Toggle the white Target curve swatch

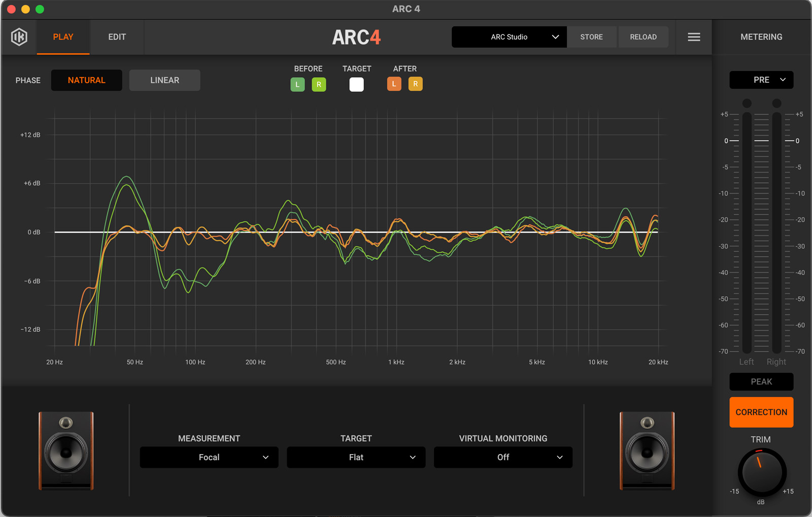356,84
